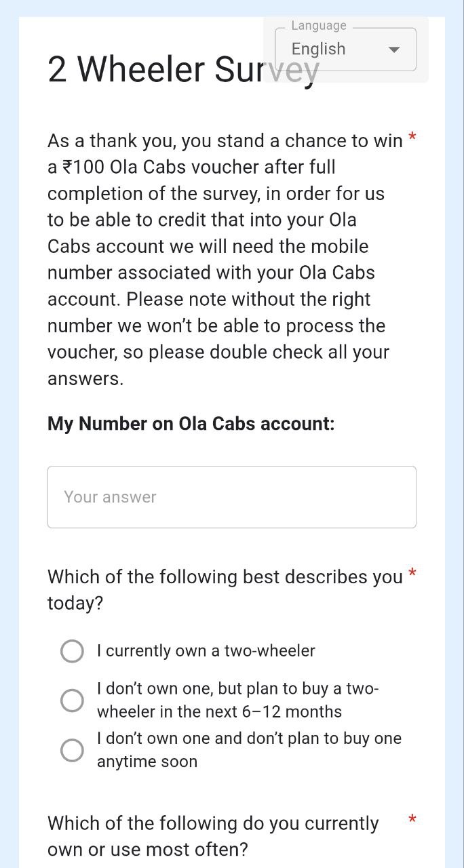Screen dimensions: 464x868
Task: Click the small "Language" field label
Action: pos(319,26)
